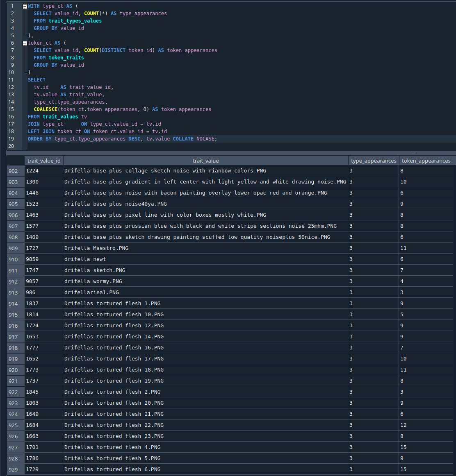
Task: Click cell 'Drifellas tortured flesh 1.PNG'
Action: (x=205, y=304)
